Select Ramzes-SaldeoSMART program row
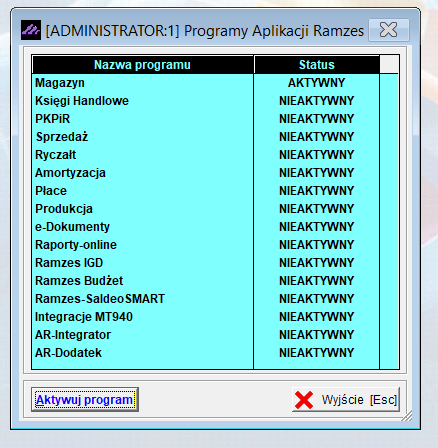This screenshot has width=438, height=448. coord(206,299)
